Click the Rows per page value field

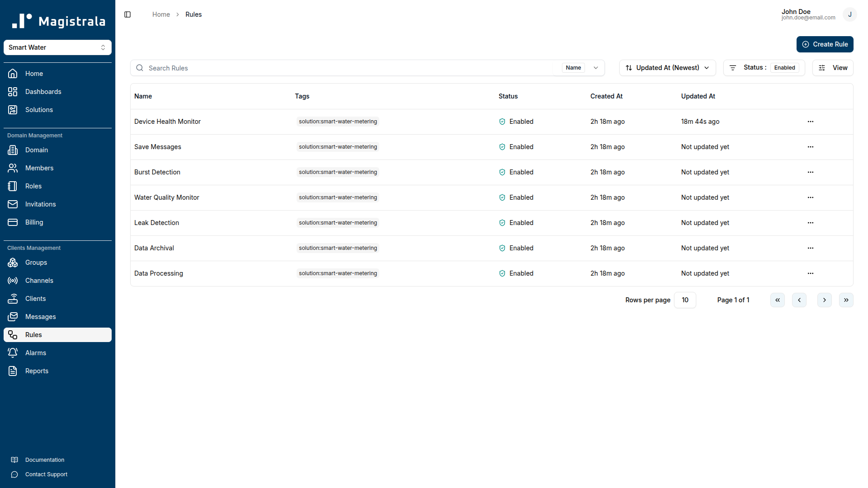[x=685, y=300]
